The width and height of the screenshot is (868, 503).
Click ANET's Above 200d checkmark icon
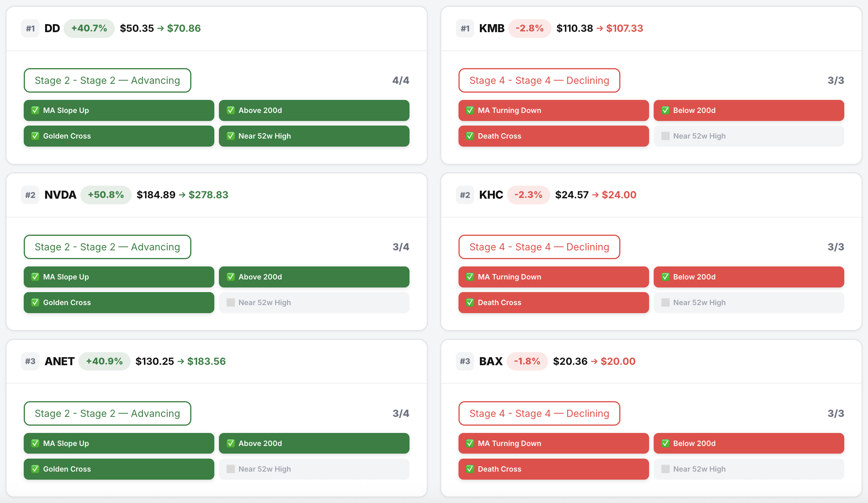(x=231, y=444)
